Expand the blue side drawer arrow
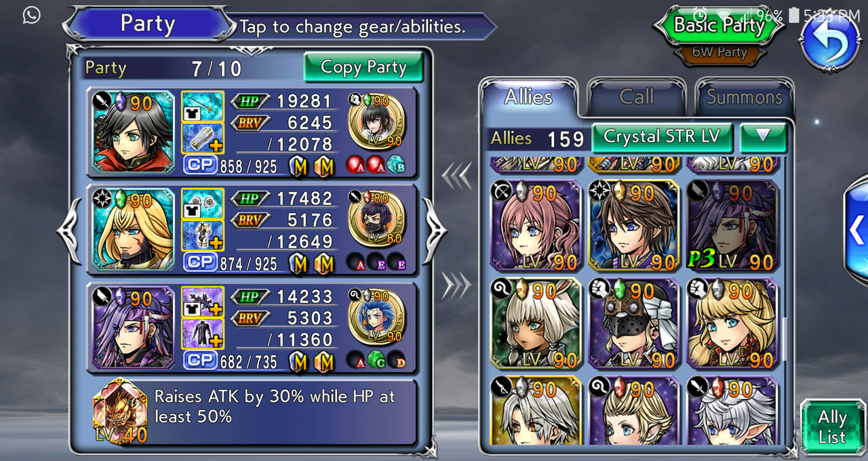 pos(856,230)
